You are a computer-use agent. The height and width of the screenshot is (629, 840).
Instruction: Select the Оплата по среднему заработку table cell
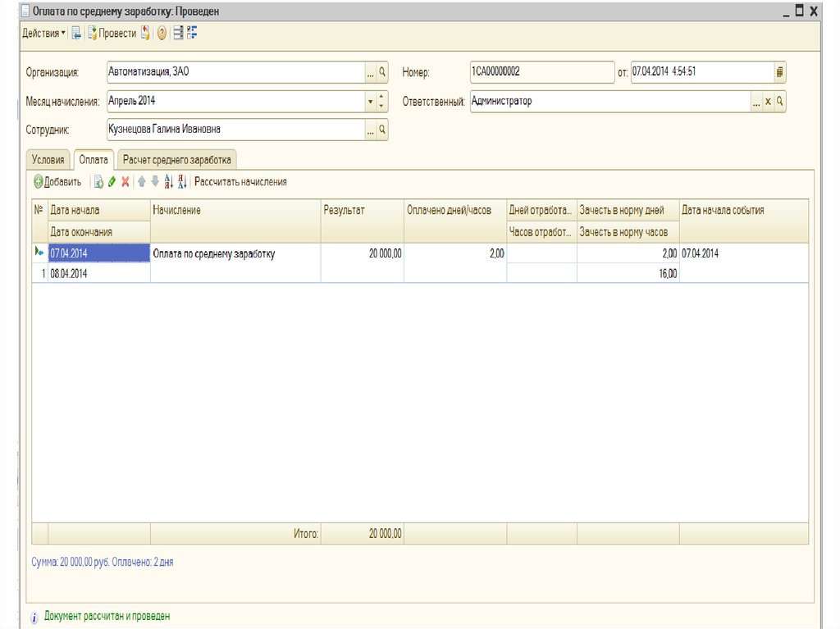point(235,254)
